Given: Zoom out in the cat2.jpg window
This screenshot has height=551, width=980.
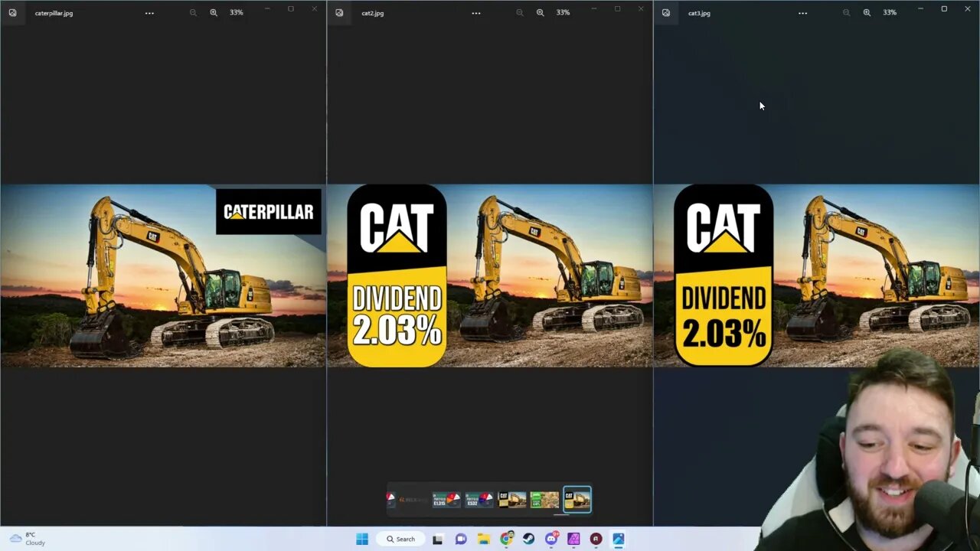Looking at the screenshot, I should [x=520, y=12].
